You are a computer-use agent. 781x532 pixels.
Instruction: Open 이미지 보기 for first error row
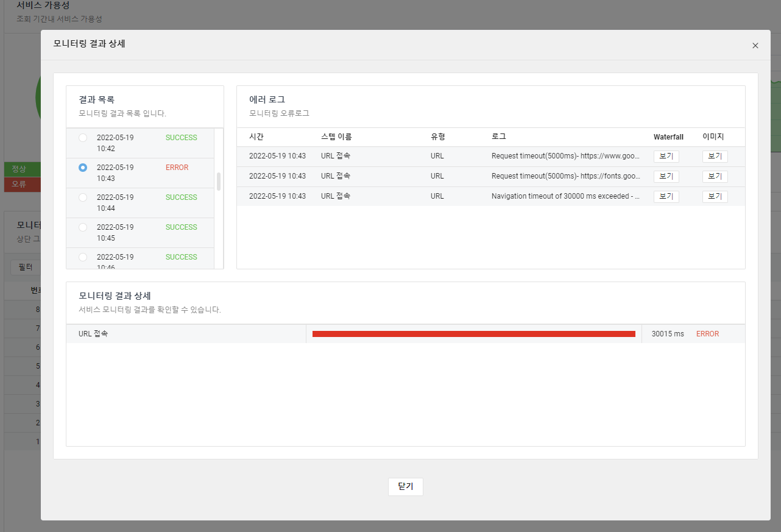click(x=715, y=156)
